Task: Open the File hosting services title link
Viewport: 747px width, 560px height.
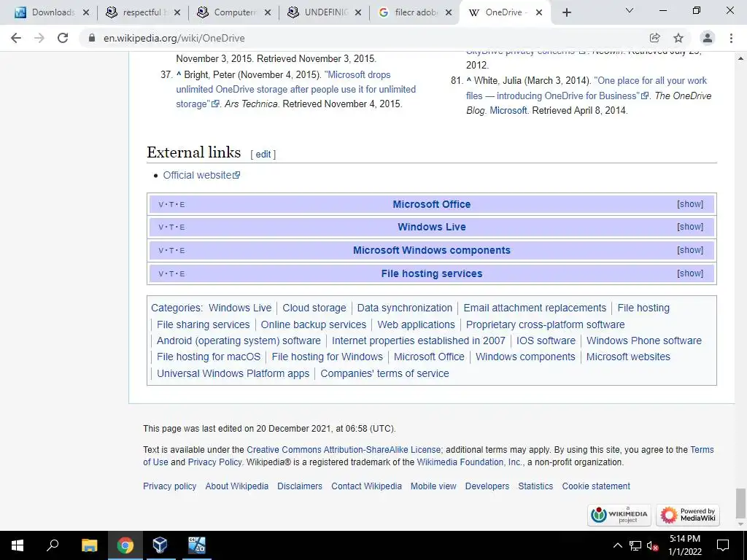Action: [x=432, y=274]
